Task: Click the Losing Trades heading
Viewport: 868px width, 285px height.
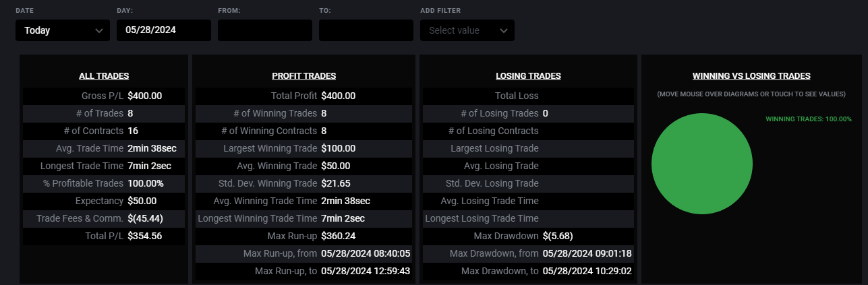Action: (x=528, y=76)
